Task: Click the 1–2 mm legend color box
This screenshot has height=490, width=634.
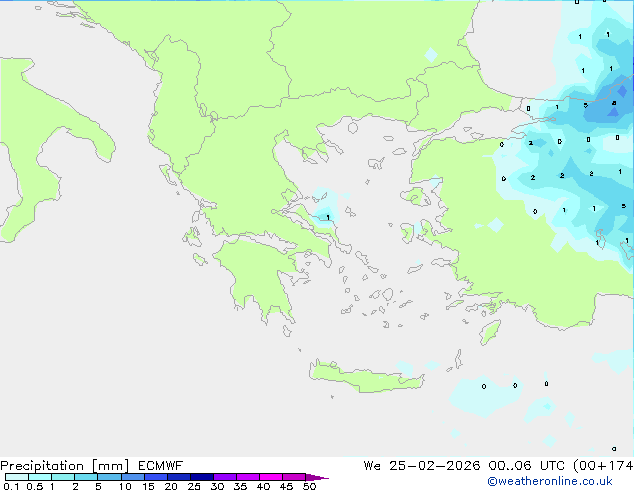Action: pos(63,477)
